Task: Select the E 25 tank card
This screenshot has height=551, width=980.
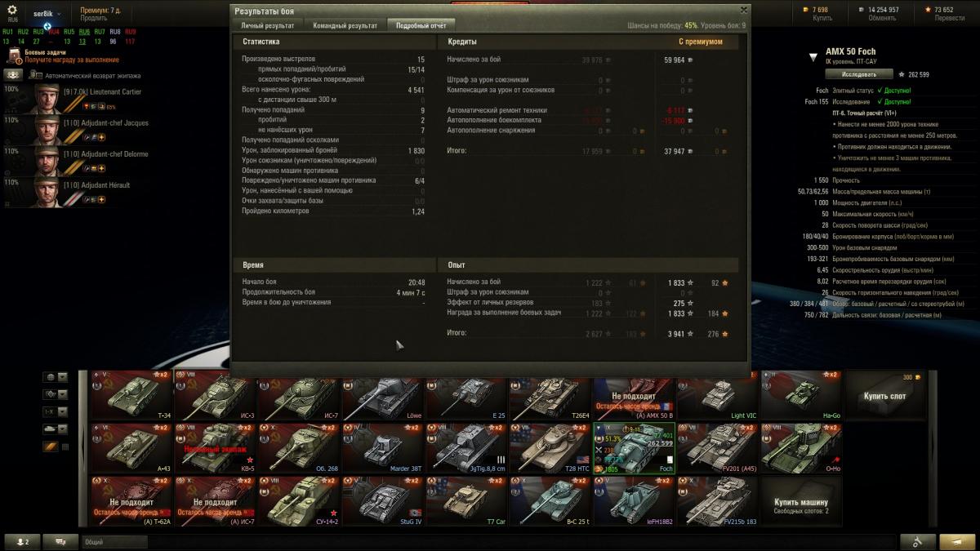Action: pyautogui.click(x=466, y=395)
